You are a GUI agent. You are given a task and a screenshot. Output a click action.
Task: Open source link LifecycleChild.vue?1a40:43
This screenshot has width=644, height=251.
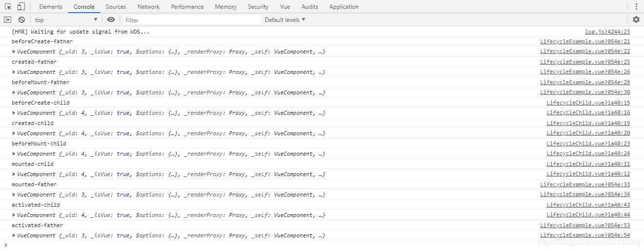coord(588,205)
